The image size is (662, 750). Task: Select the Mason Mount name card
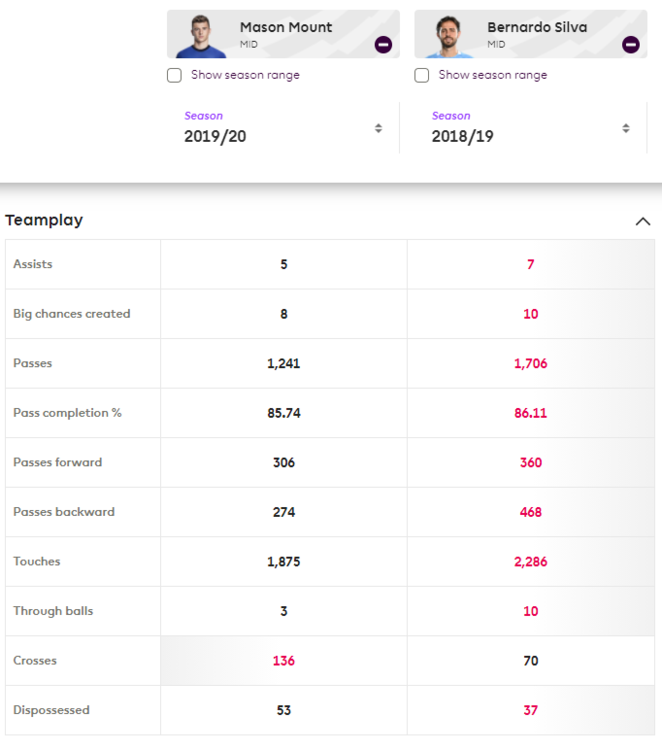click(283, 34)
